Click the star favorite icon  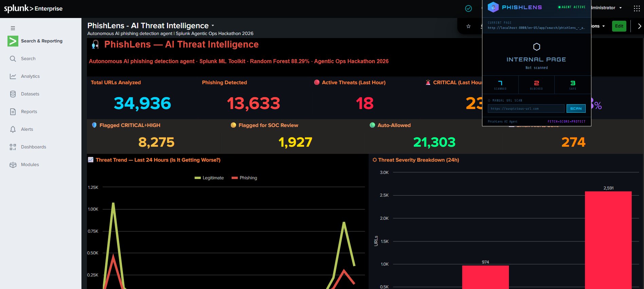468,26
